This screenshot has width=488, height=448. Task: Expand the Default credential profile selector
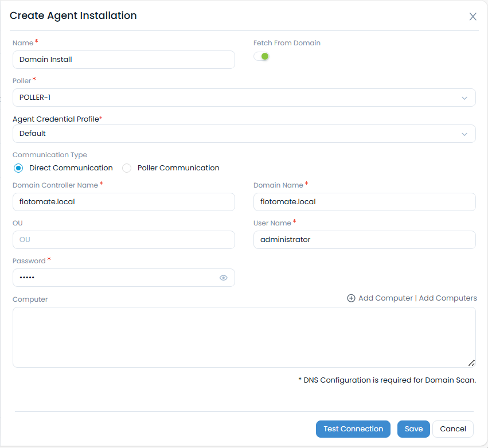[x=244, y=134]
